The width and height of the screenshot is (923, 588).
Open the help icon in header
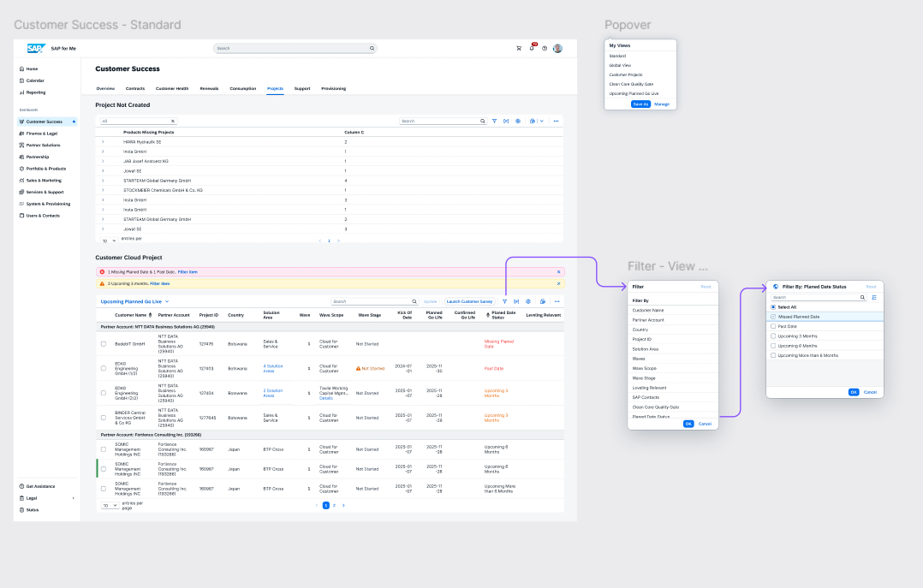point(545,48)
